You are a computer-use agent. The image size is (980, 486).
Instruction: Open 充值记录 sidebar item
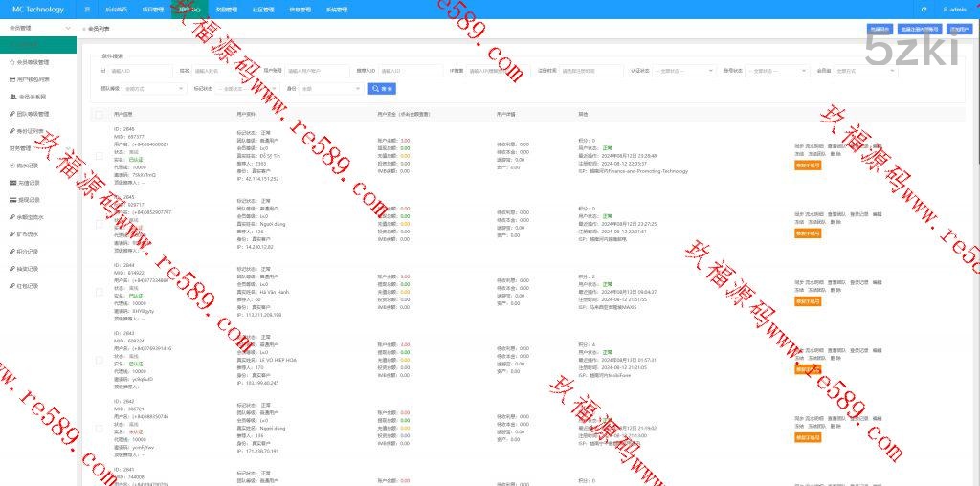(x=29, y=182)
